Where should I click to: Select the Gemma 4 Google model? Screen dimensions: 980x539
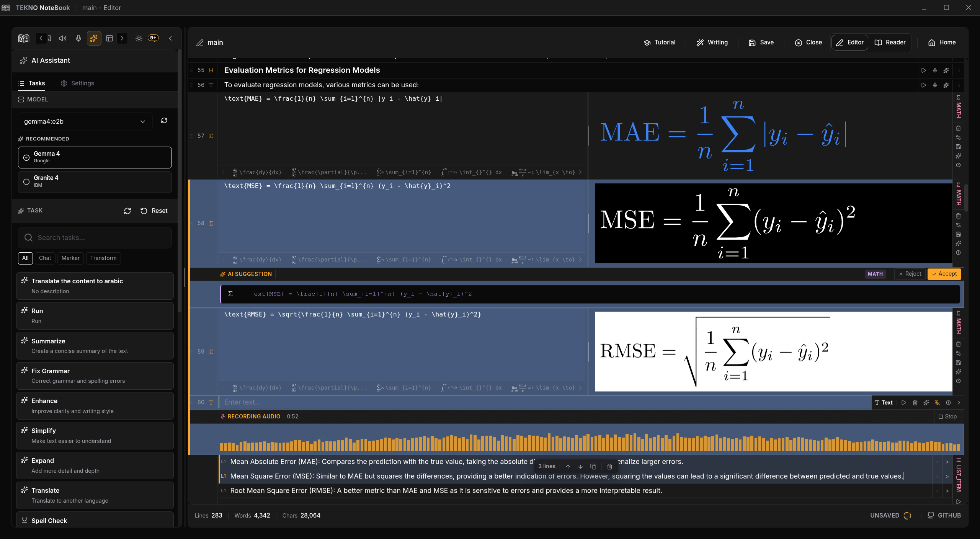coord(95,157)
